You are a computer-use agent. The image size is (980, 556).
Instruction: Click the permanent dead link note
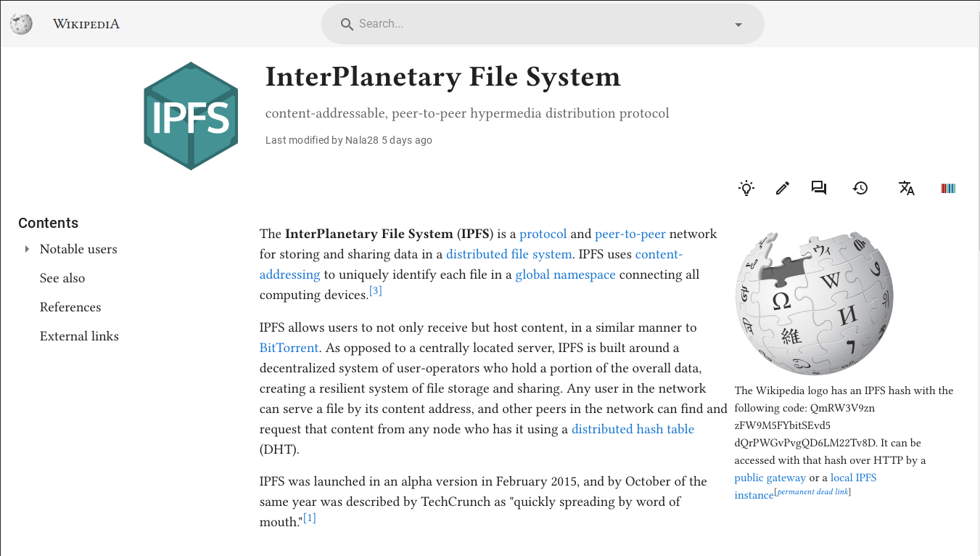click(812, 492)
